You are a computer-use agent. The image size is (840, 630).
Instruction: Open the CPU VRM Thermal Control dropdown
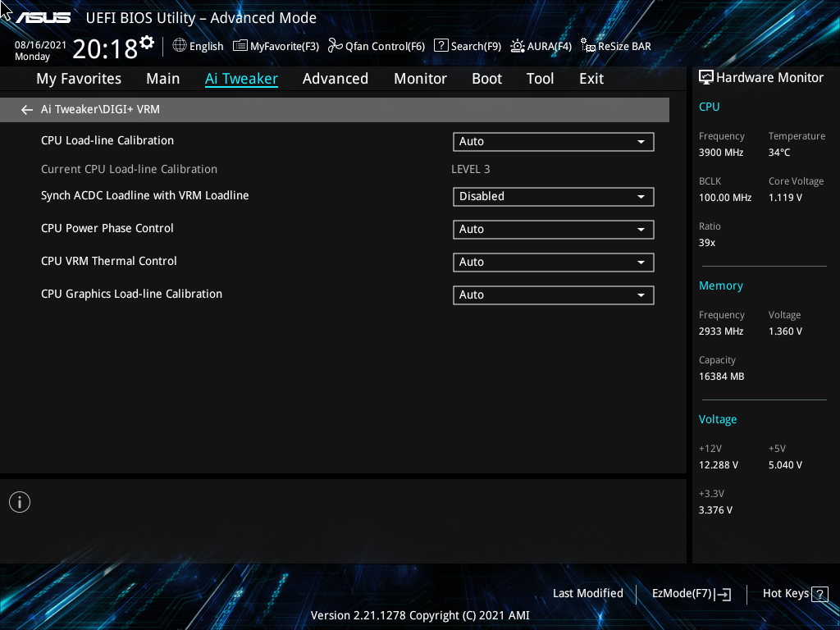pyautogui.click(x=554, y=262)
